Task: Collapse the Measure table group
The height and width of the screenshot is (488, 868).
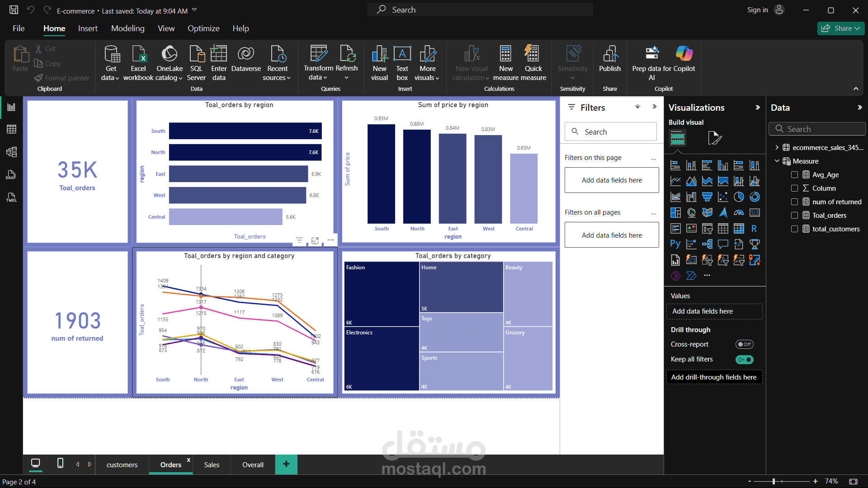Action: click(777, 161)
